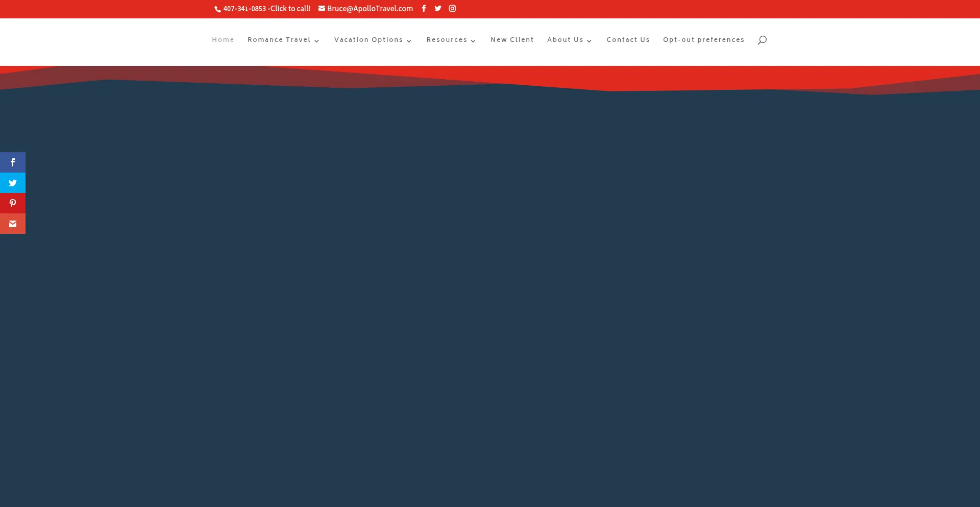Screen dimensions: 980x507
Task: Click the search magnifier icon
Action: click(762, 40)
